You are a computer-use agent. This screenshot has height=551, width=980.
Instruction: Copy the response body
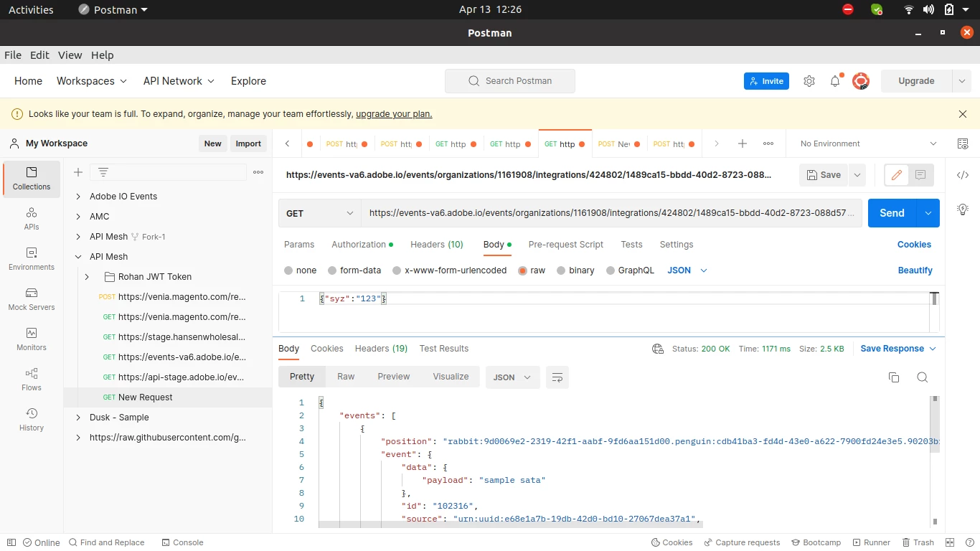tap(894, 377)
